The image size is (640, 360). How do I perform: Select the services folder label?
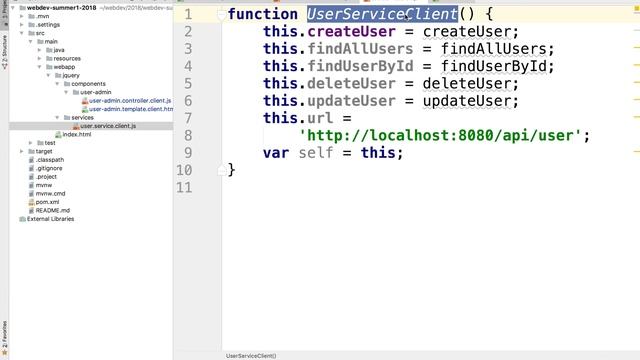(82, 118)
